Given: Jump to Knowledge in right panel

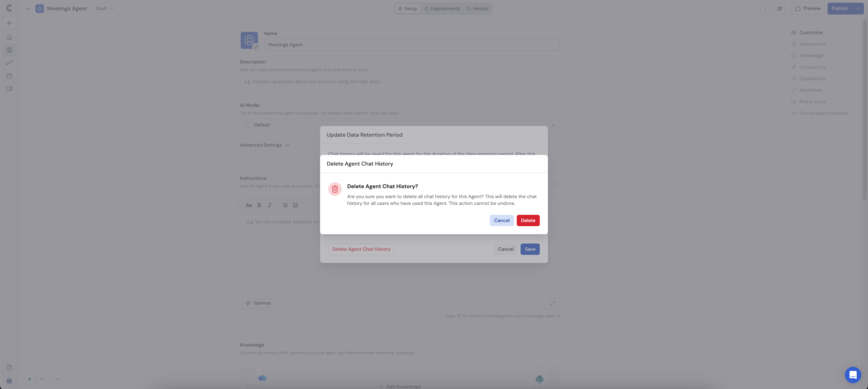Looking at the screenshot, I should point(807,56).
